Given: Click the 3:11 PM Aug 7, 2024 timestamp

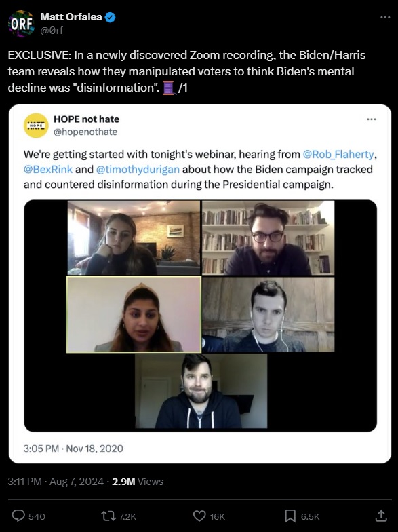Looking at the screenshot, I should pyautogui.click(x=56, y=482).
